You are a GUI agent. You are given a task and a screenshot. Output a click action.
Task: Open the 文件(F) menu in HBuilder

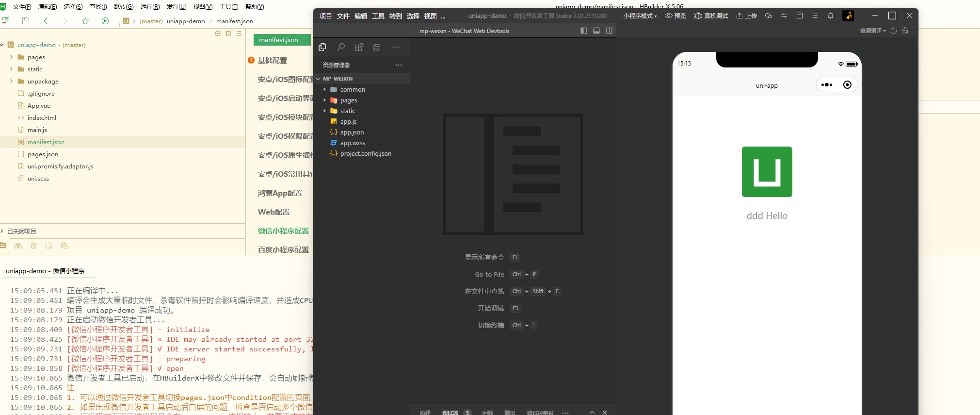point(22,7)
